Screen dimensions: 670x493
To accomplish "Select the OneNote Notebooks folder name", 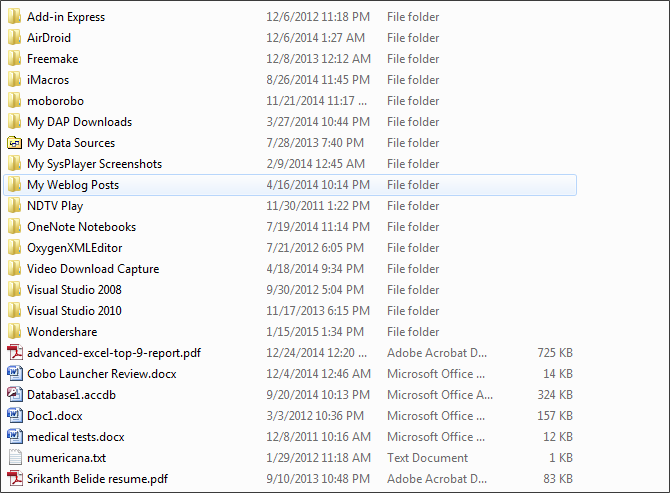I will [81, 227].
